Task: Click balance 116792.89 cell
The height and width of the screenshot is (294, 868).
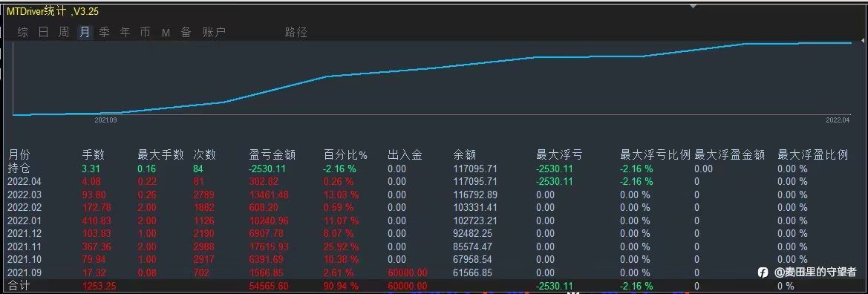Action: tap(475, 195)
